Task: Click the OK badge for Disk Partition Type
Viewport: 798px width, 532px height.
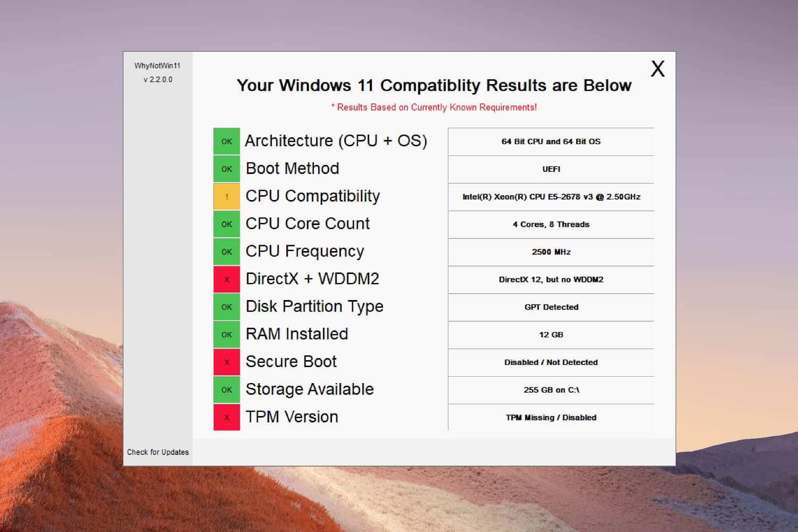Action: tap(227, 307)
